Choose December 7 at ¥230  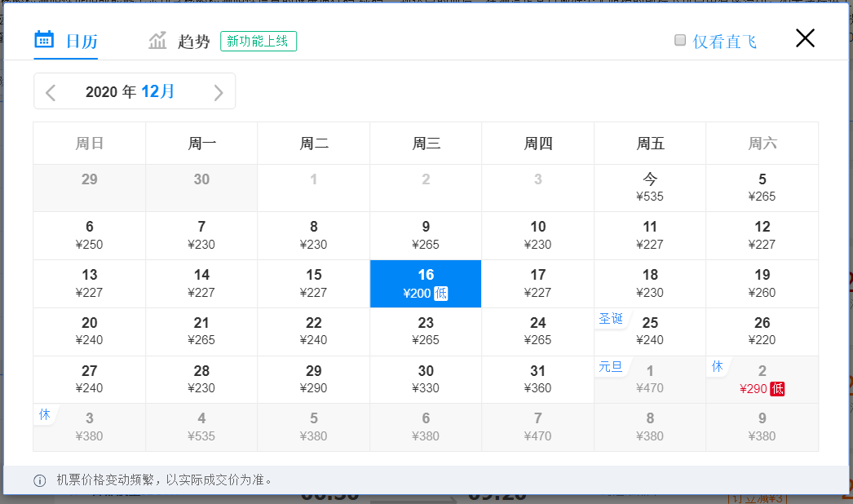pos(201,236)
